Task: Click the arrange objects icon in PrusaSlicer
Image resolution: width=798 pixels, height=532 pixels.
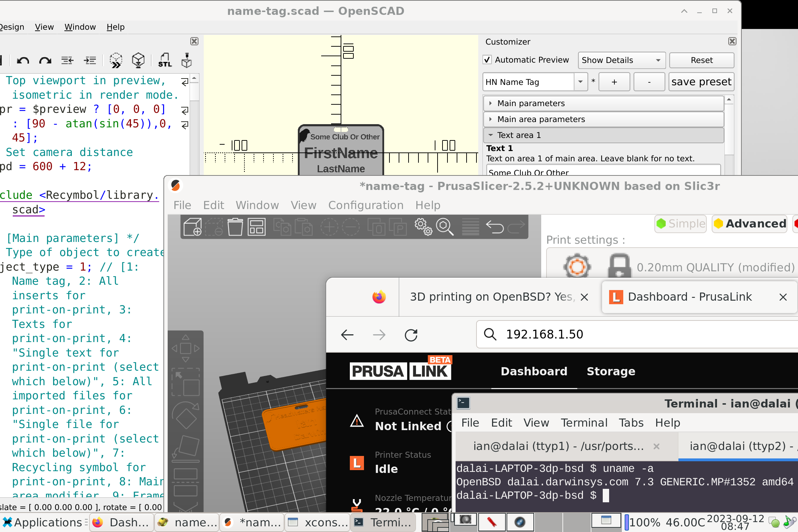Action: click(x=256, y=227)
